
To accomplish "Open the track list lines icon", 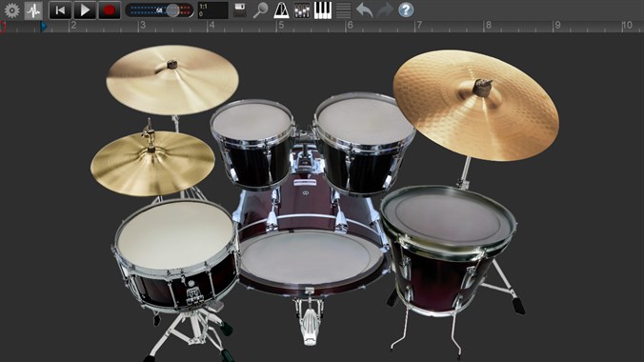I will [344, 10].
